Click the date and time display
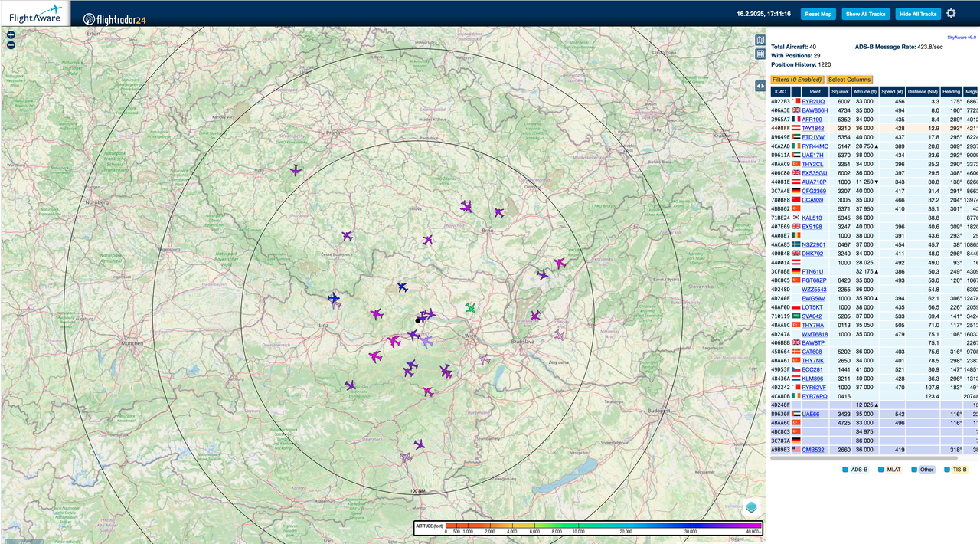The width and height of the screenshot is (980, 544). click(763, 14)
